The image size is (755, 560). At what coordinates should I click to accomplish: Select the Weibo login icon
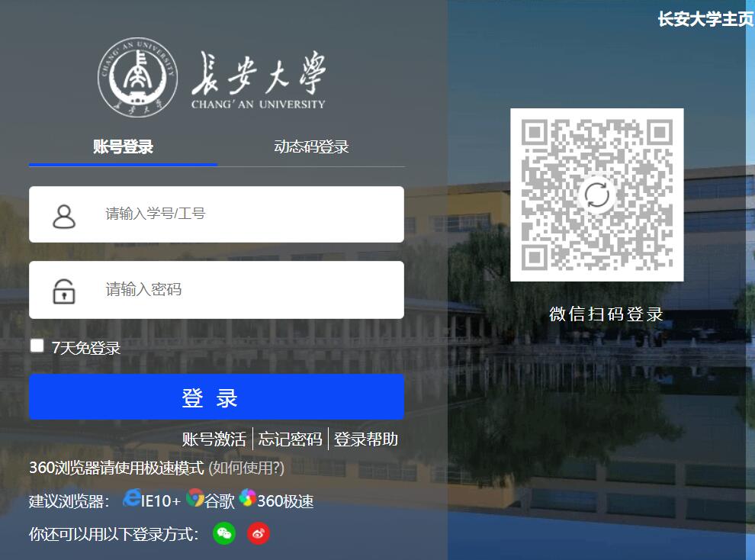click(258, 533)
